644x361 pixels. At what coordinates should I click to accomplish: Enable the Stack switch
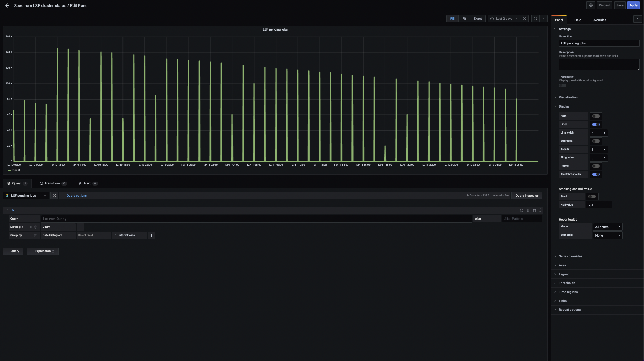592,197
